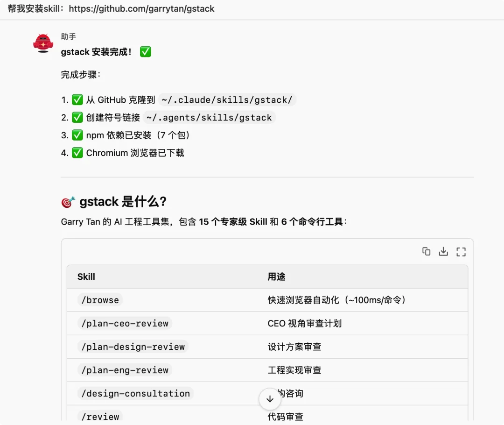
Task: Click the Skill column header
Action: click(x=86, y=276)
